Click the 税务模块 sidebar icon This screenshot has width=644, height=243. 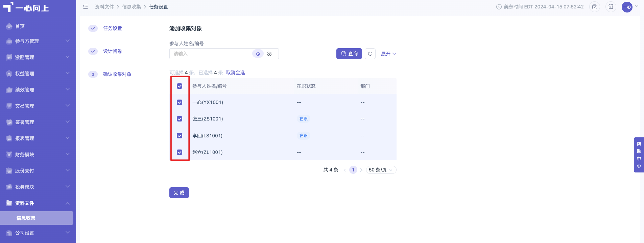(9, 187)
